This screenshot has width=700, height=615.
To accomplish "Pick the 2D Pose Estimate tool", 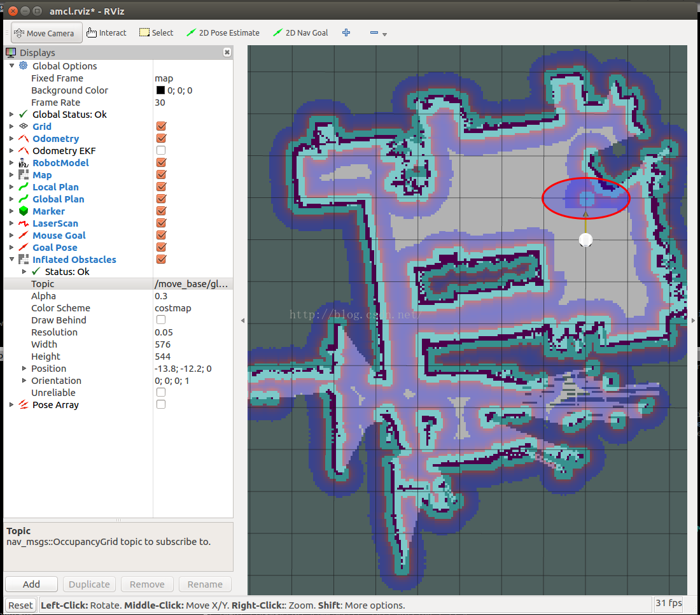I will [223, 32].
